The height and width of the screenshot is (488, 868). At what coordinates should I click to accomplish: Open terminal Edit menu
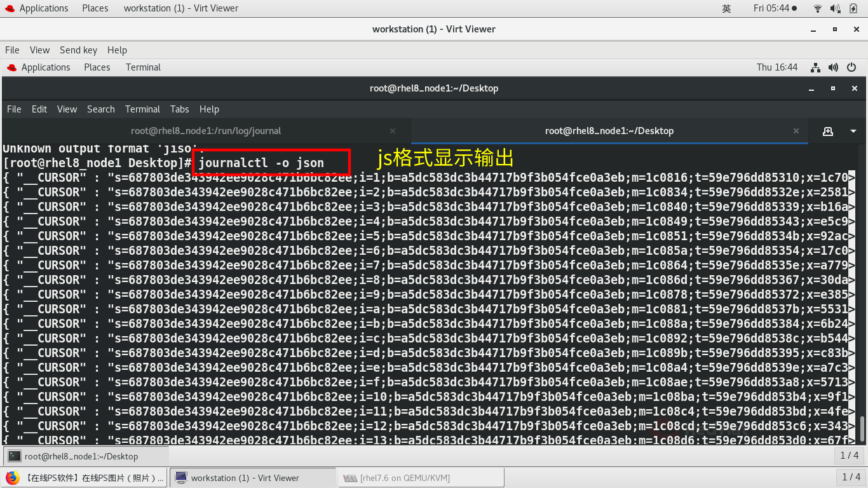39,109
